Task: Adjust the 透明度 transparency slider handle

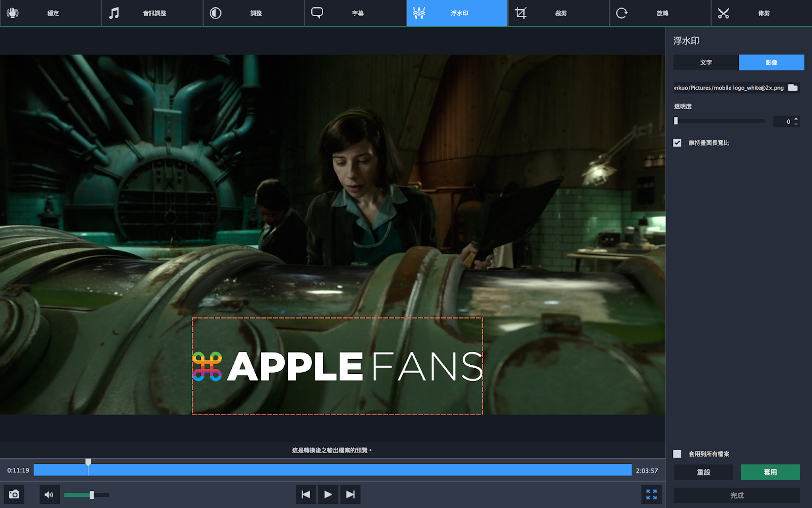Action: click(x=676, y=121)
